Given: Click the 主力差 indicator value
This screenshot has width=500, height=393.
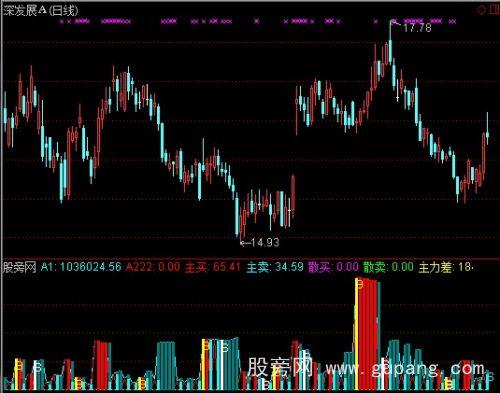Looking at the screenshot, I should coord(446,267).
